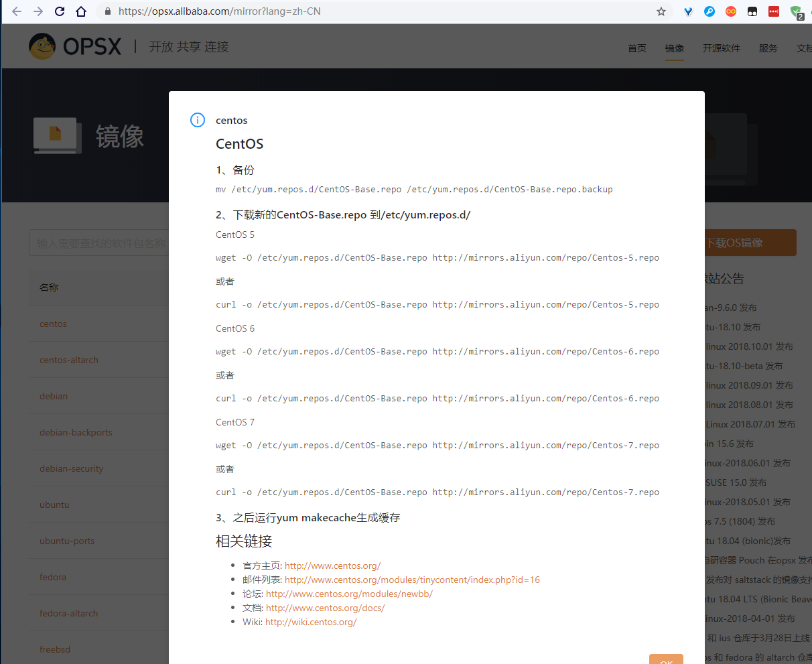Screen dimensions: 812x664
Task: Open the blue circular key extension
Action: click(709, 11)
